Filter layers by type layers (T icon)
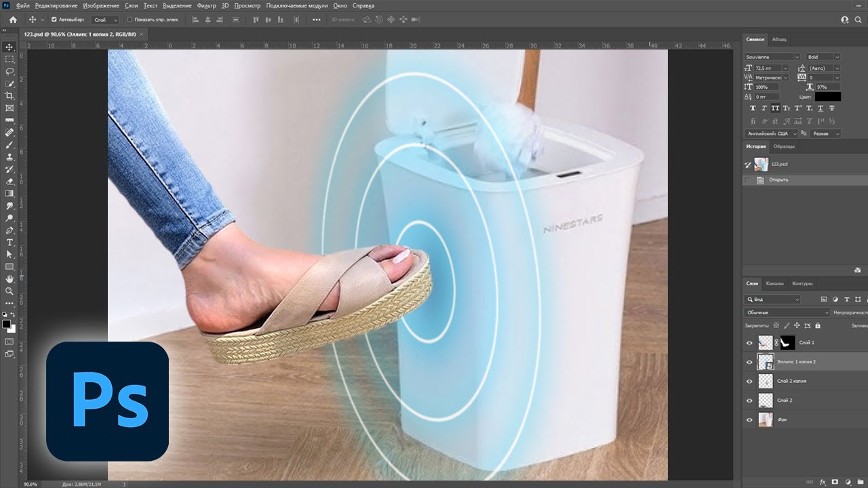 [846, 299]
